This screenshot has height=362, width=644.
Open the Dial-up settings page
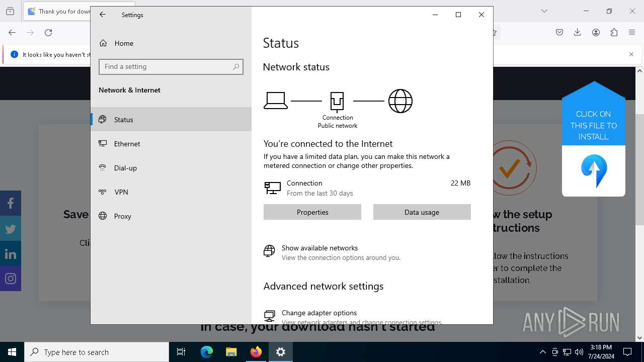[171, 168]
